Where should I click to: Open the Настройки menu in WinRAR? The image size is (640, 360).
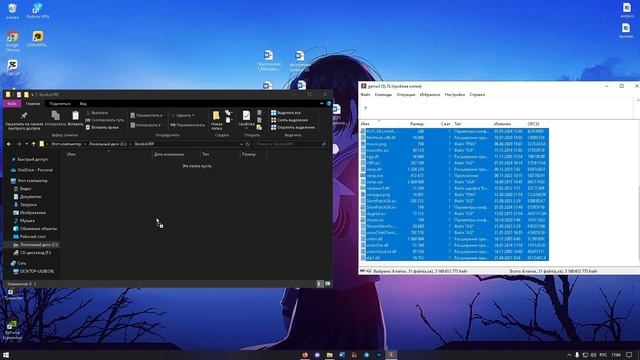pos(455,95)
